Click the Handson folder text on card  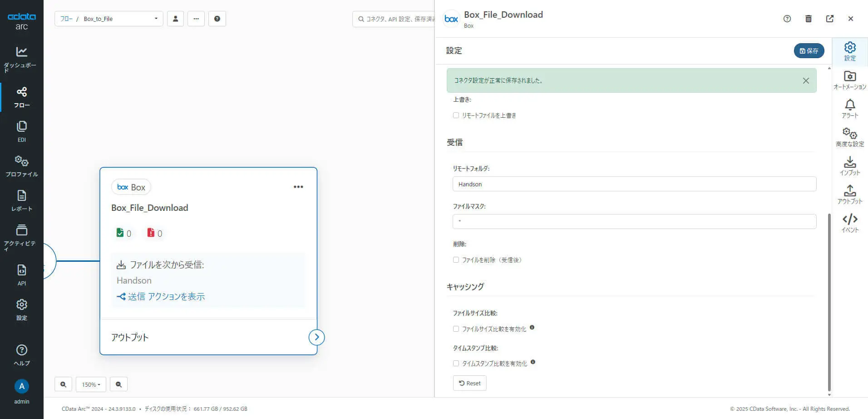coord(134,280)
